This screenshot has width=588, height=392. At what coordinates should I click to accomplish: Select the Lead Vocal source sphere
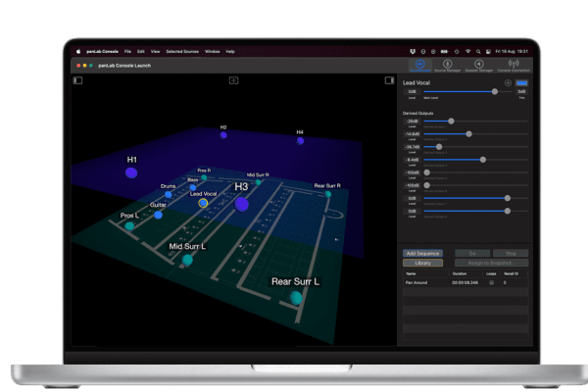[x=203, y=203]
